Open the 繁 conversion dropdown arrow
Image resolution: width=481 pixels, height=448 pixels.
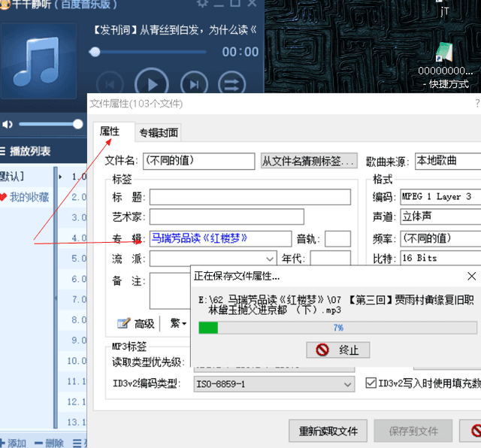click(x=184, y=323)
